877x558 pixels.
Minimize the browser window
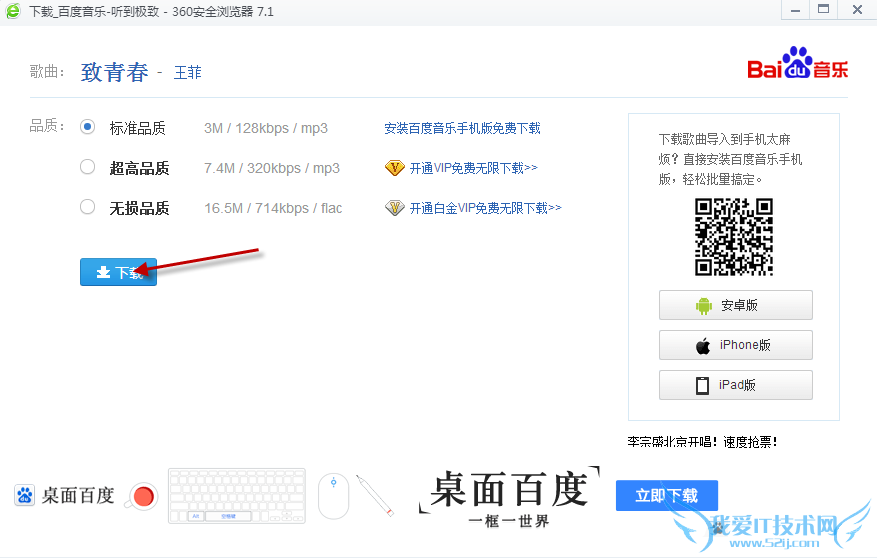[x=795, y=10]
